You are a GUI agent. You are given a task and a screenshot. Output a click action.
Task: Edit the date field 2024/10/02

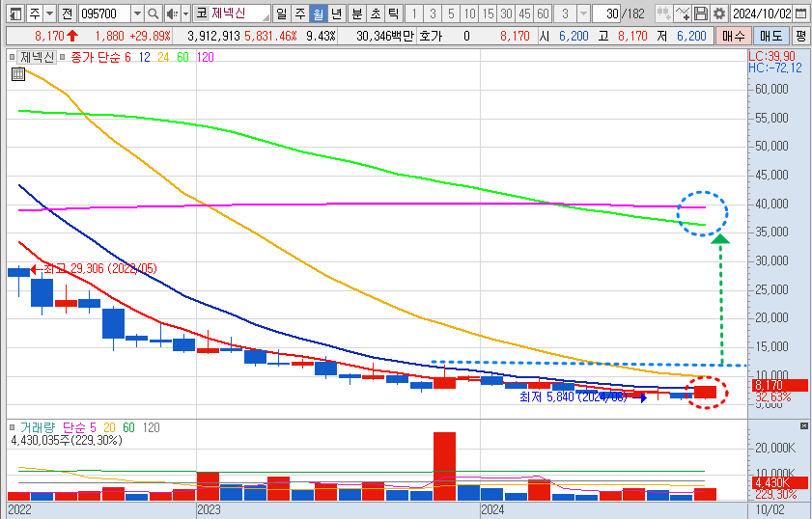click(x=761, y=14)
